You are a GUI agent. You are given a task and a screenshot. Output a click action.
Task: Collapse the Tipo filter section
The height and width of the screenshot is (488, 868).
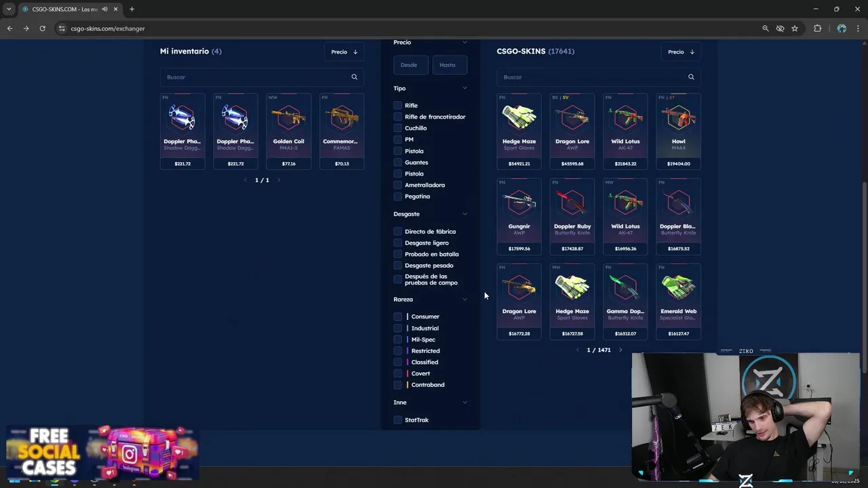(465, 88)
